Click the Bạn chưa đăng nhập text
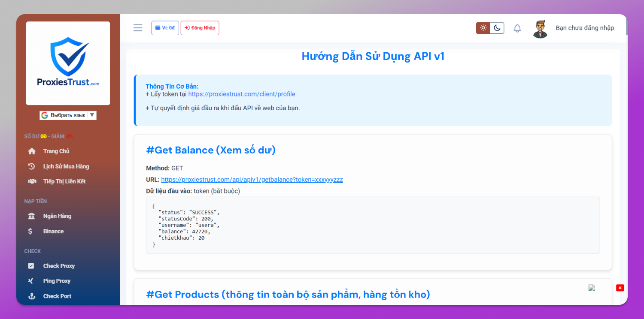Screen dimensions: 644x319 (x=585, y=28)
